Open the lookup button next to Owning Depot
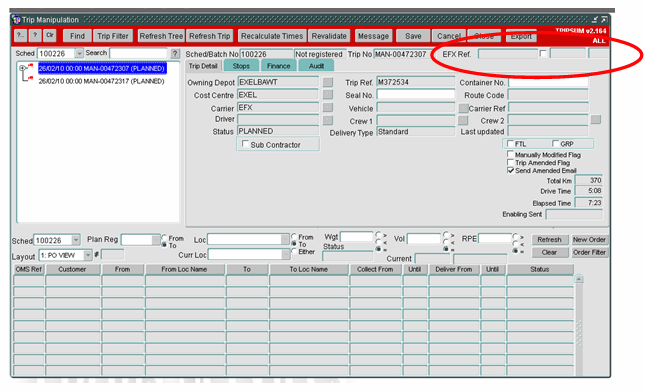This screenshot has width=645, height=391. pyautogui.click(x=327, y=82)
